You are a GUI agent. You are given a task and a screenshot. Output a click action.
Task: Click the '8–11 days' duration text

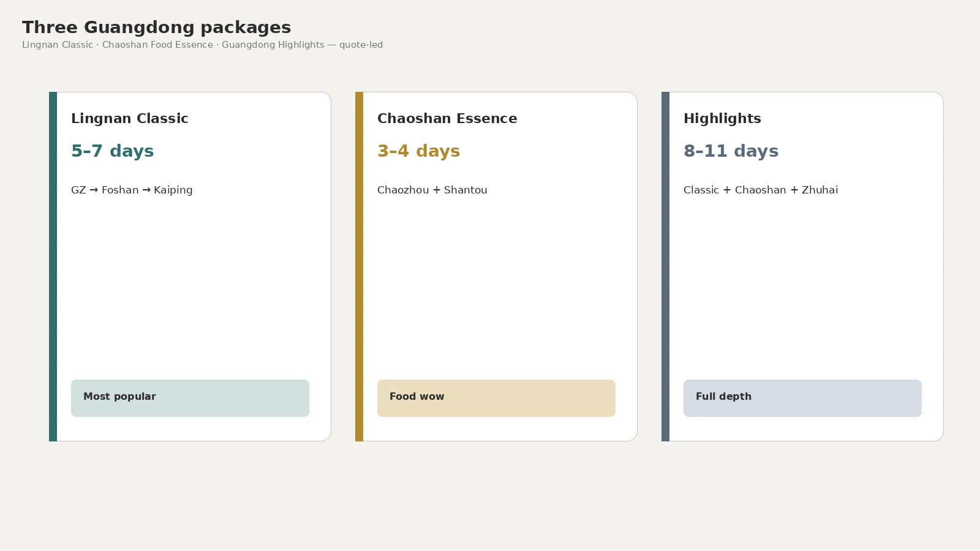tap(731, 151)
